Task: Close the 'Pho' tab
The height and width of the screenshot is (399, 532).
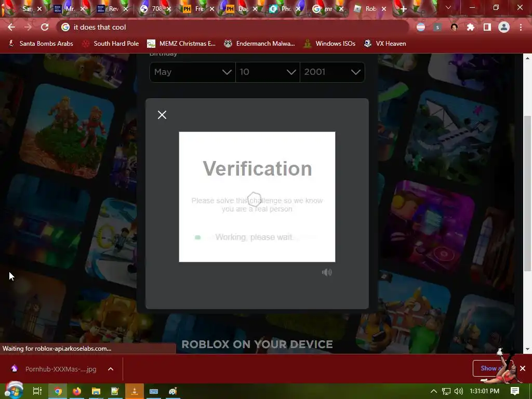Action: tap(298, 9)
